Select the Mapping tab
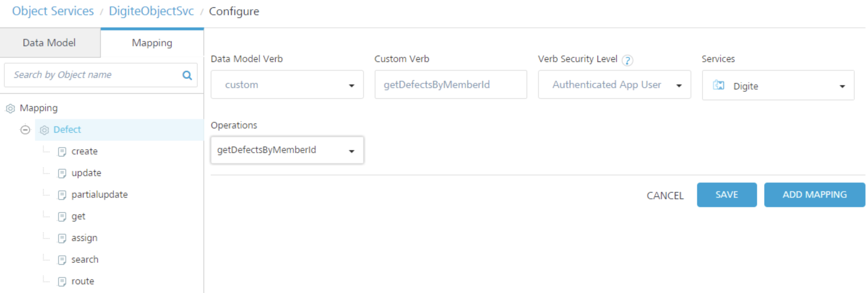 tap(152, 43)
